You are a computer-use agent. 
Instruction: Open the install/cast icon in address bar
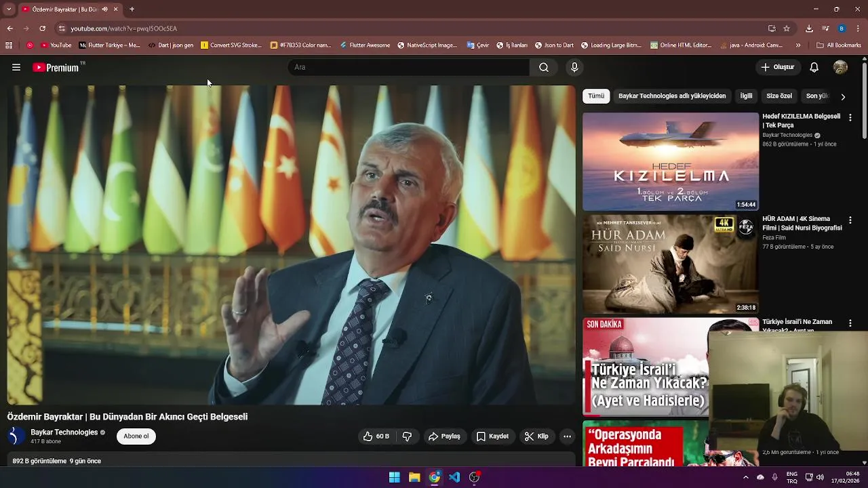772,28
